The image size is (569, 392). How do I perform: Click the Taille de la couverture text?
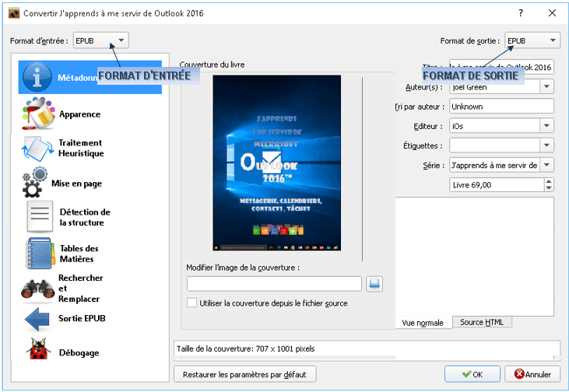click(246, 349)
